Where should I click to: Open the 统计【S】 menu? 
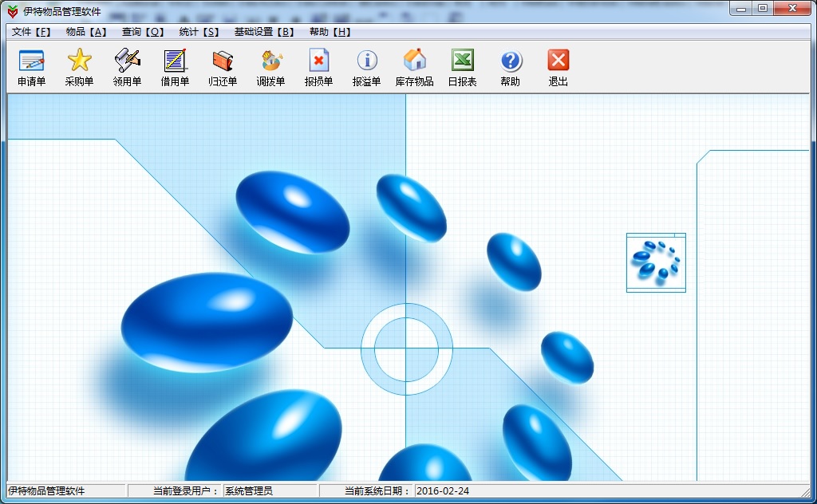tap(199, 32)
